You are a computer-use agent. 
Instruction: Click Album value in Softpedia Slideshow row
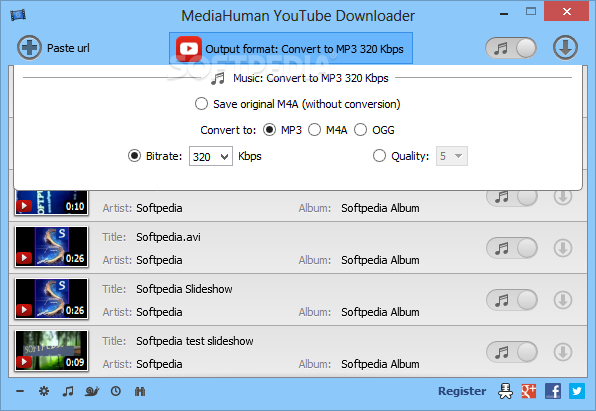(x=380, y=312)
